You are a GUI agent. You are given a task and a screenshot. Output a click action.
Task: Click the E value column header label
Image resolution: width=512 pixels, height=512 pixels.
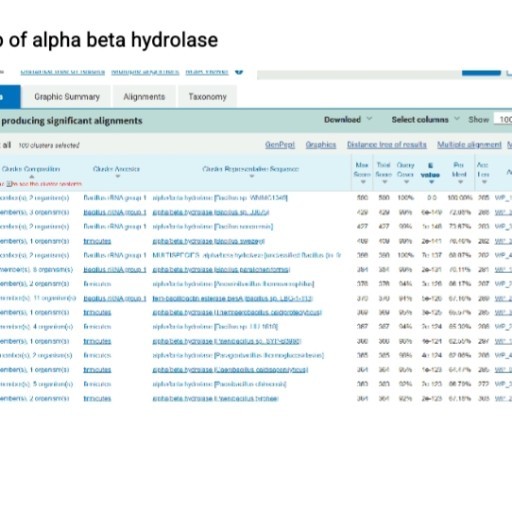coord(430,170)
